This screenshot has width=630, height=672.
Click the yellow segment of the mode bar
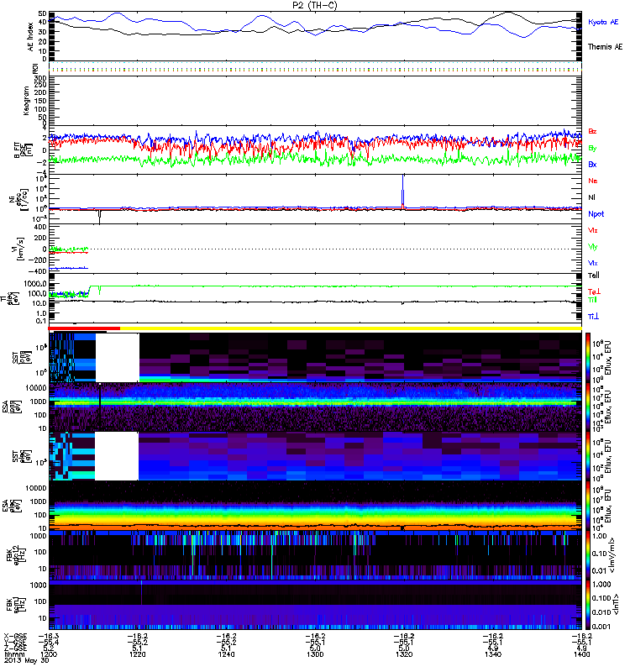[x=351, y=328]
